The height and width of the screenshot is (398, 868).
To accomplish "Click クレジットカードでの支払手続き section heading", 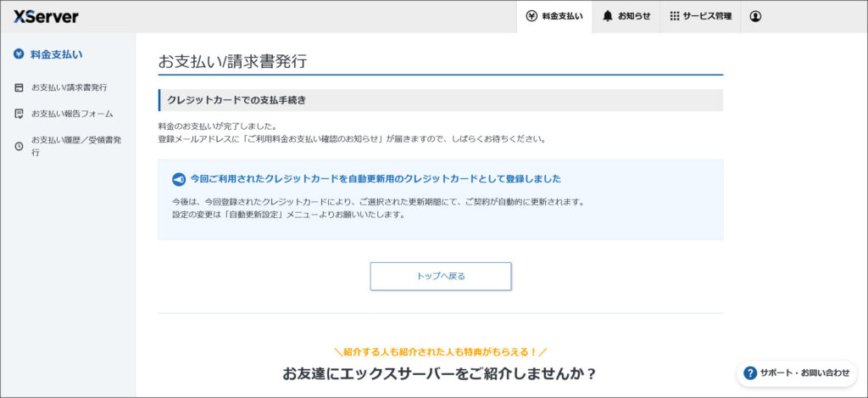I will (x=236, y=100).
